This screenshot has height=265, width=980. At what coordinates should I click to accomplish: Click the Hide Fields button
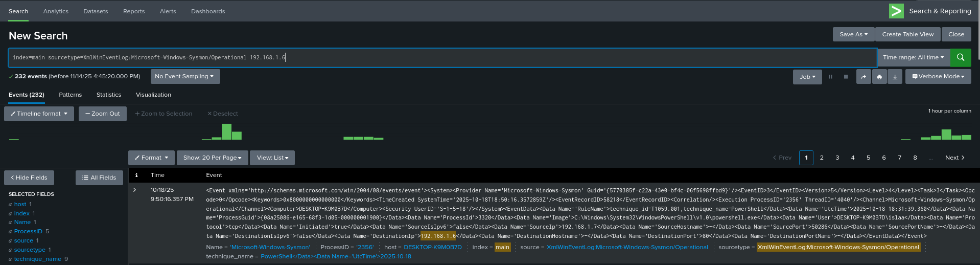point(29,178)
